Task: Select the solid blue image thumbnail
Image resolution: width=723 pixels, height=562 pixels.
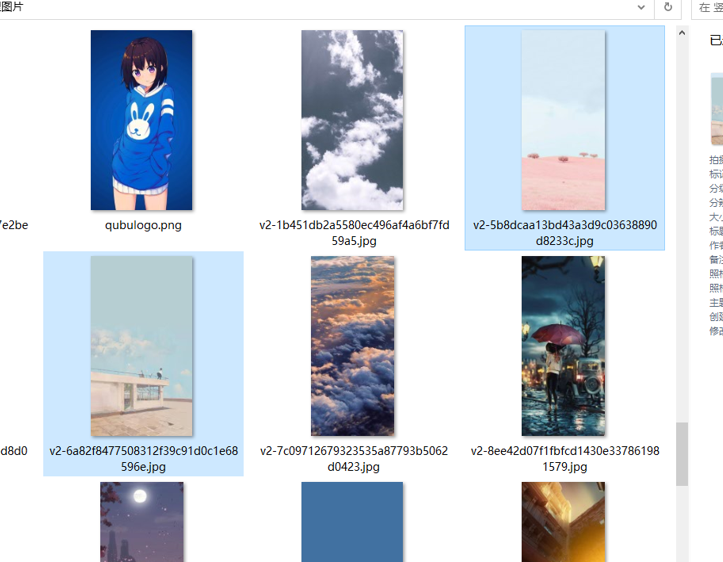Action: click(352, 522)
